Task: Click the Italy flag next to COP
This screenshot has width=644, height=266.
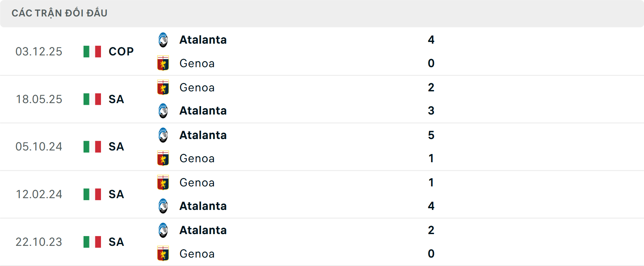Action: 92,51
